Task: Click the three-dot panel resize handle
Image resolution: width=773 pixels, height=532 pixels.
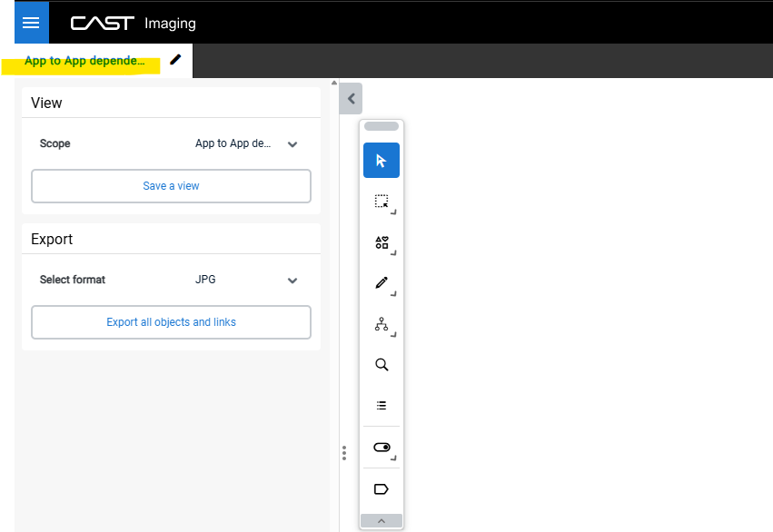Action: 343,453
